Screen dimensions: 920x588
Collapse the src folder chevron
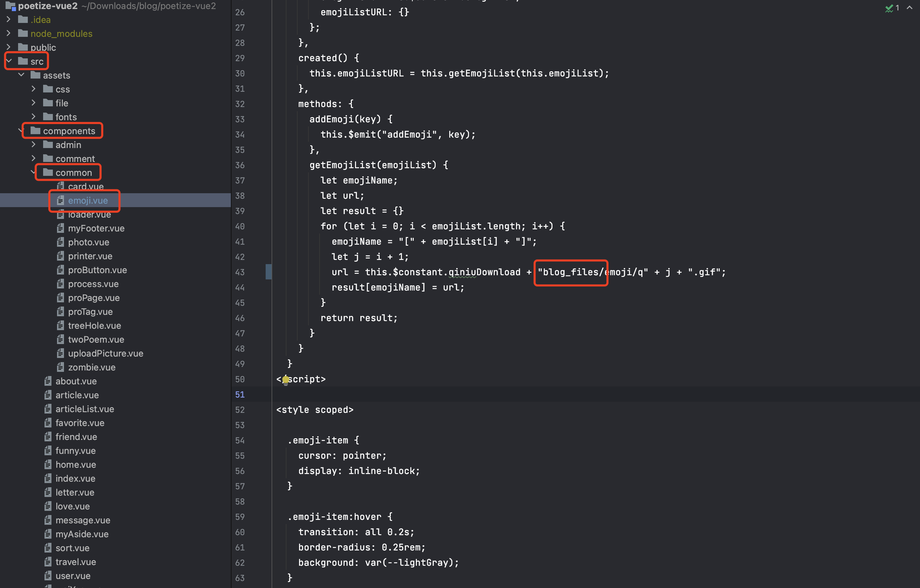9,61
